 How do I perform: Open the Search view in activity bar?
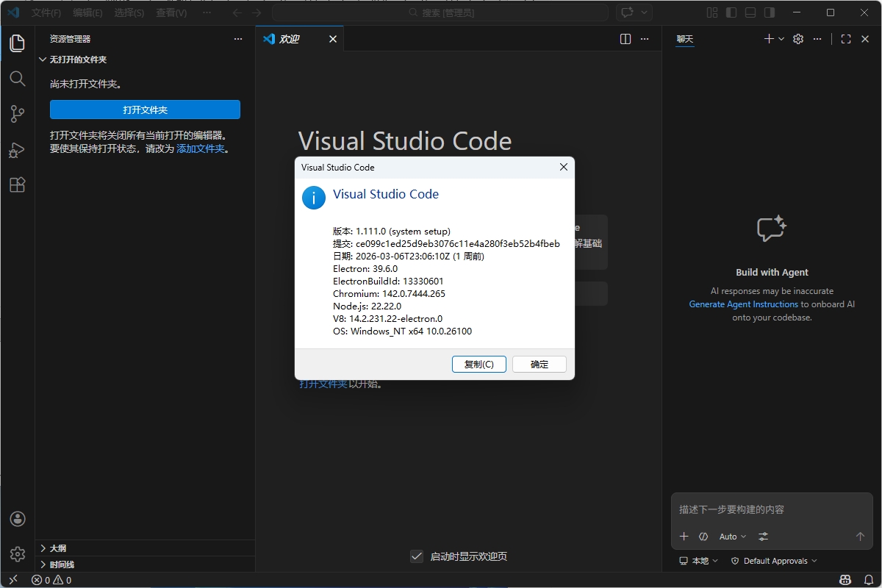click(x=18, y=79)
